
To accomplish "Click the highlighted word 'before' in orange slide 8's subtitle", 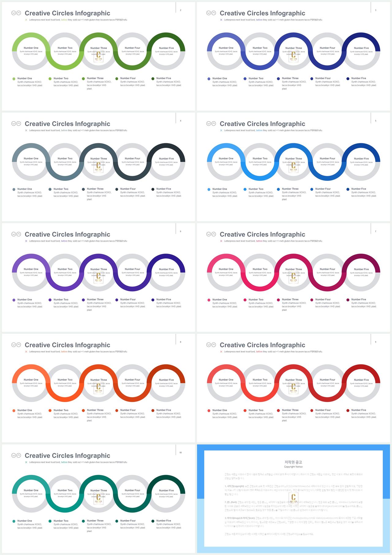I will pos(64,351).
